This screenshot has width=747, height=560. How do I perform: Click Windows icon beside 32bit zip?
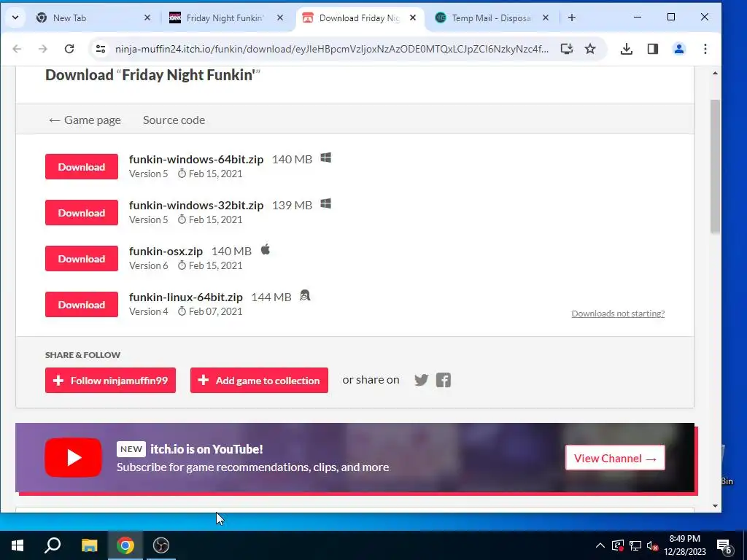coord(326,204)
